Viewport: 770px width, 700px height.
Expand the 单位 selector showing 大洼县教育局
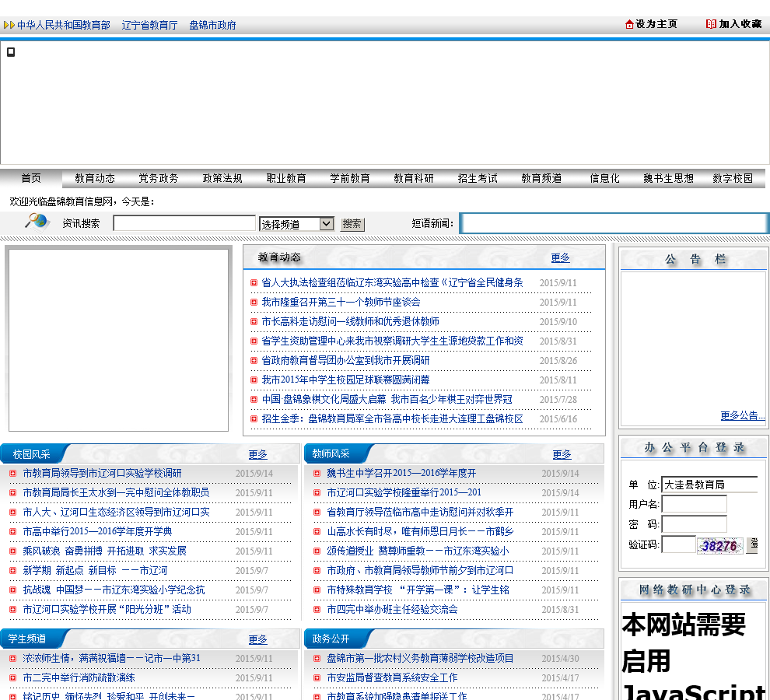(x=709, y=485)
